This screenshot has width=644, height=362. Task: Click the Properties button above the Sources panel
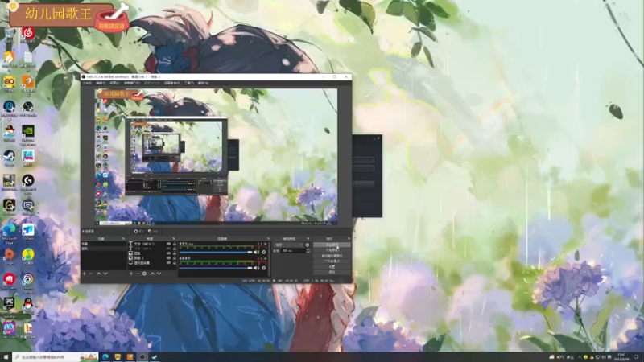139,231
